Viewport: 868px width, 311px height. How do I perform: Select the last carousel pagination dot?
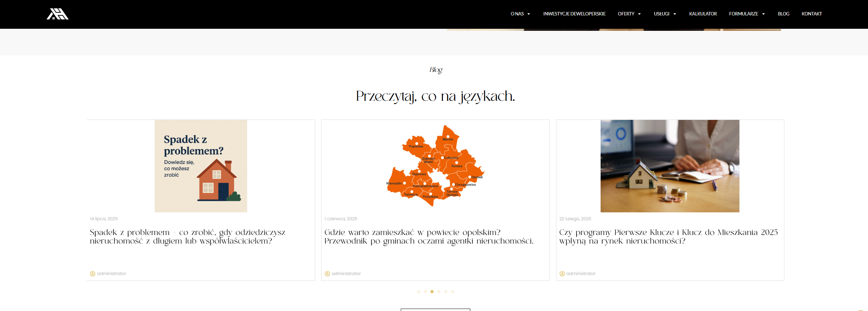453,292
